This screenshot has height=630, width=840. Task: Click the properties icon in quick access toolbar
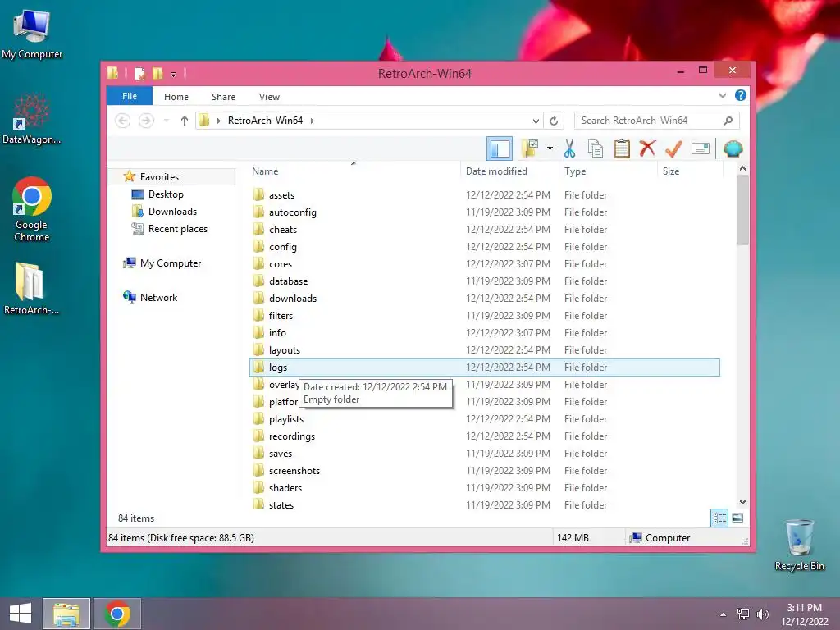point(139,73)
